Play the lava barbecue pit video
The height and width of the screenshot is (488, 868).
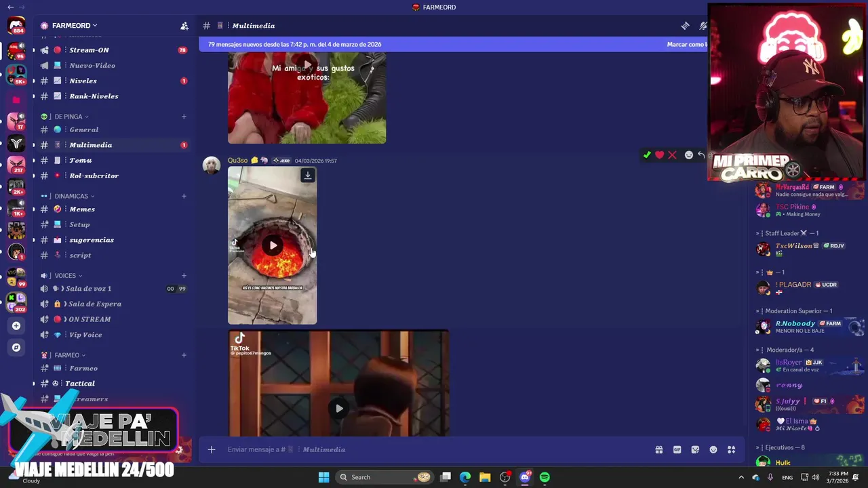click(x=273, y=245)
